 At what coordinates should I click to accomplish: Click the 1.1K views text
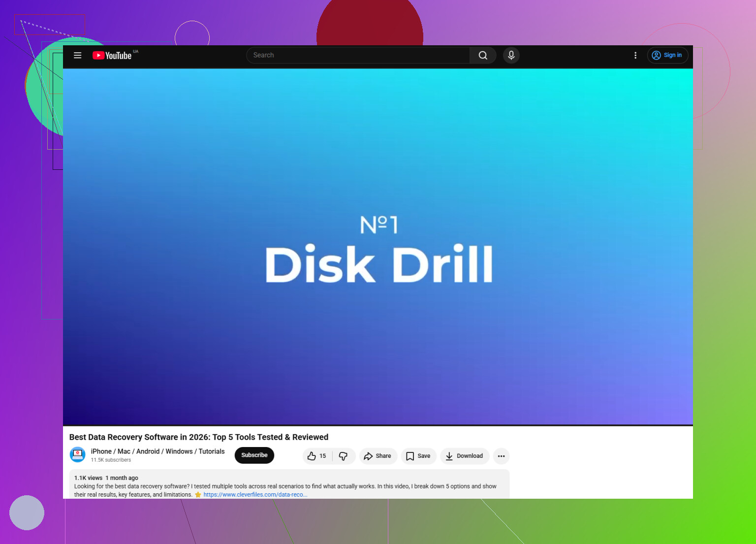[x=88, y=478]
